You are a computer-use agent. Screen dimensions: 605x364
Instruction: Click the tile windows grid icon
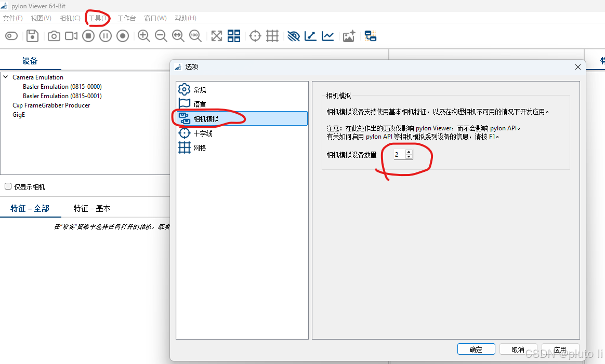[x=234, y=36]
